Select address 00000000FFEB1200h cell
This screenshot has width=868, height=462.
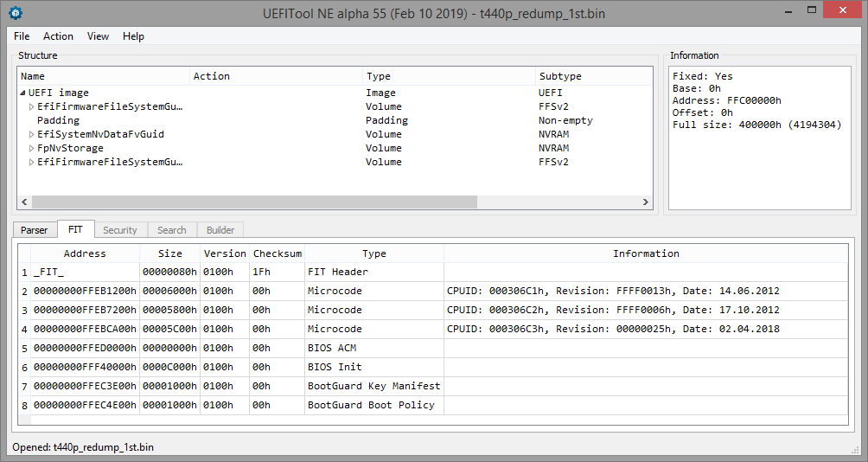click(x=85, y=291)
